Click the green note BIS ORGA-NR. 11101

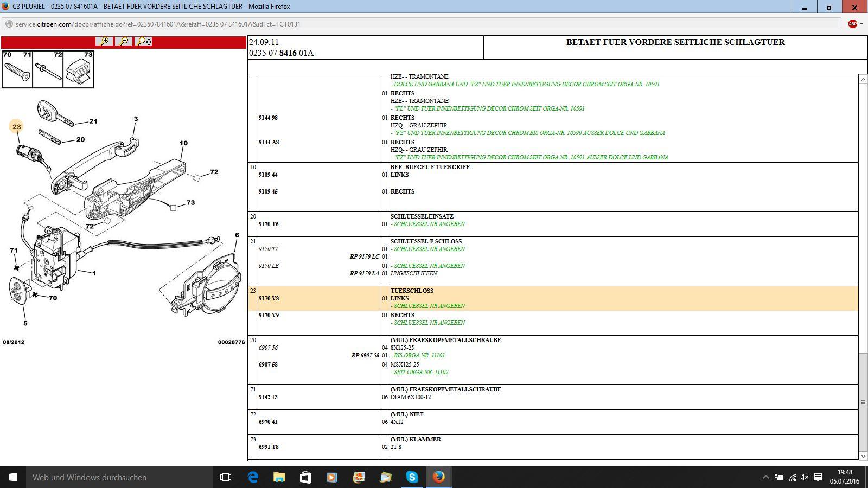pos(418,355)
